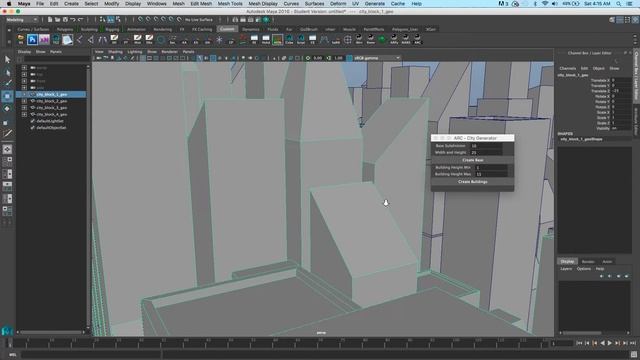Viewport: 640px width, 360px height.
Task: Expand city_block_4_geo node in Outliner
Action: click(24, 114)
